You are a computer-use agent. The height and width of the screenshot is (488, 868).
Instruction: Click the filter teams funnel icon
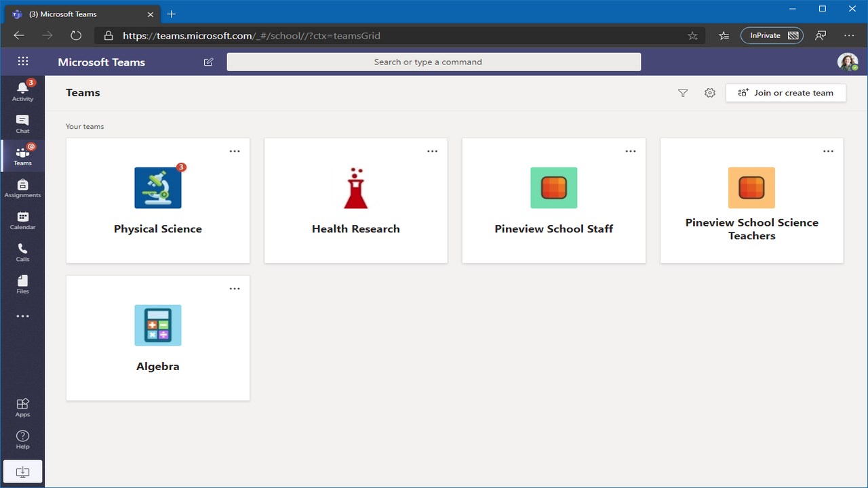(x=683, y=93)
